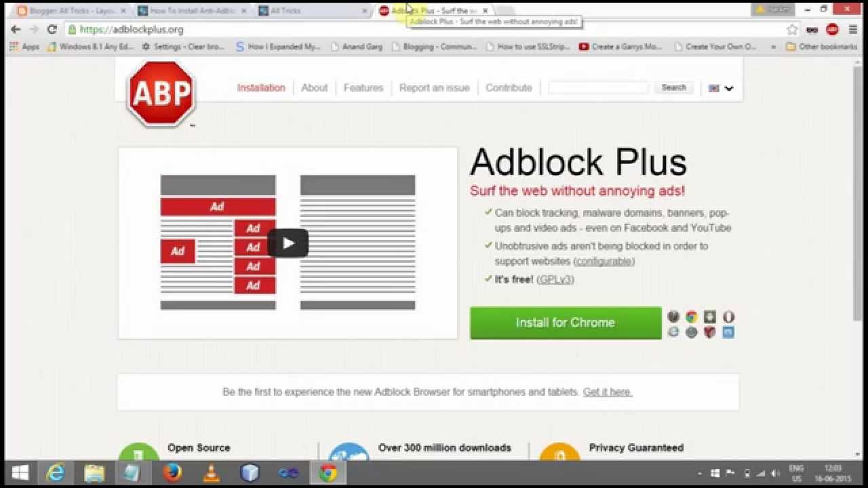Open the Other bookmarks folder
The image size is (868, 488).
[x=821, y=47]
